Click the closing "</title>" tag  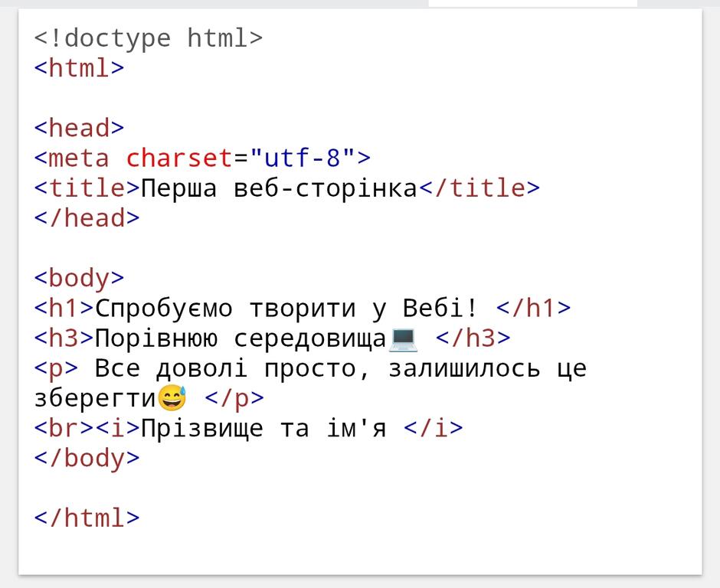click(x=479, y=188)
